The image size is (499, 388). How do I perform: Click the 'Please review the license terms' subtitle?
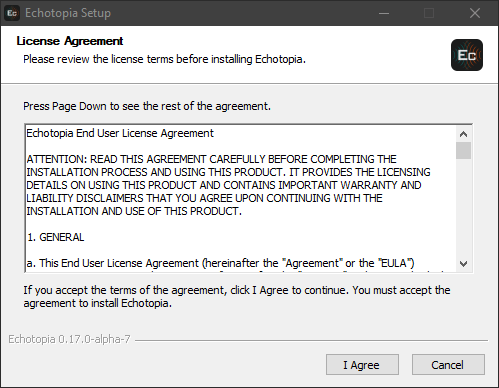pos(164,59)
